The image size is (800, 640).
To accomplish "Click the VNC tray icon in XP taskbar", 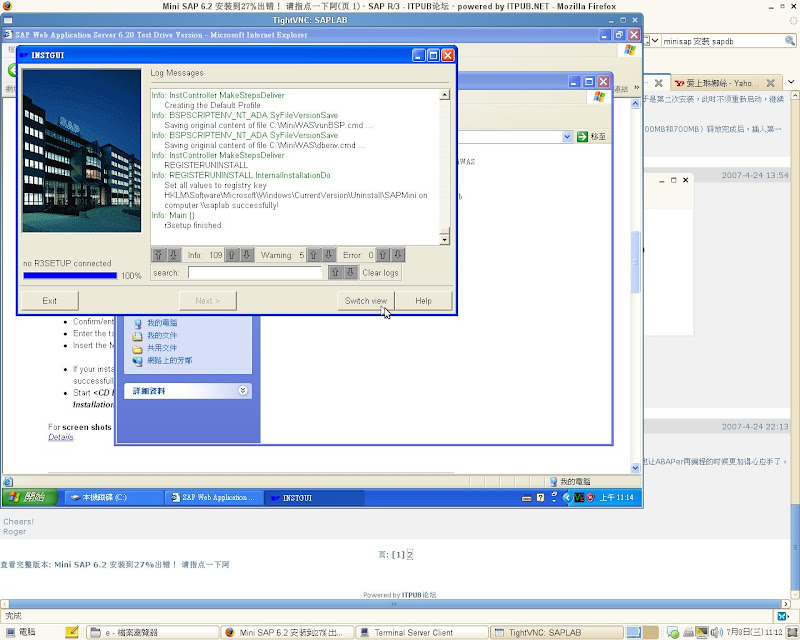I will tap(579, 498).
